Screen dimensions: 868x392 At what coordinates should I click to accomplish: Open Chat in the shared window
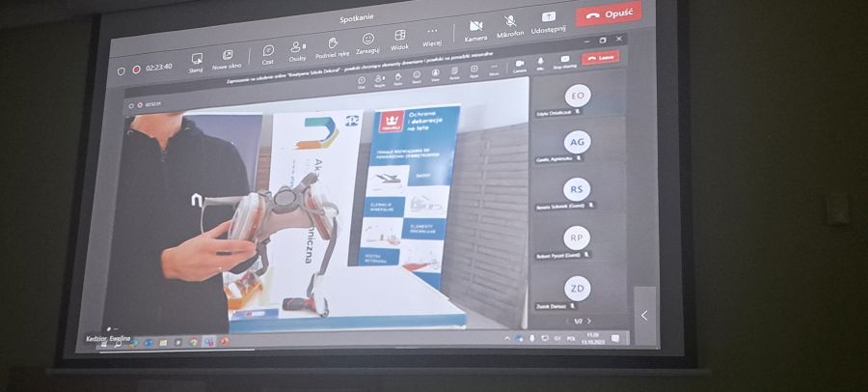click(362, 83)
